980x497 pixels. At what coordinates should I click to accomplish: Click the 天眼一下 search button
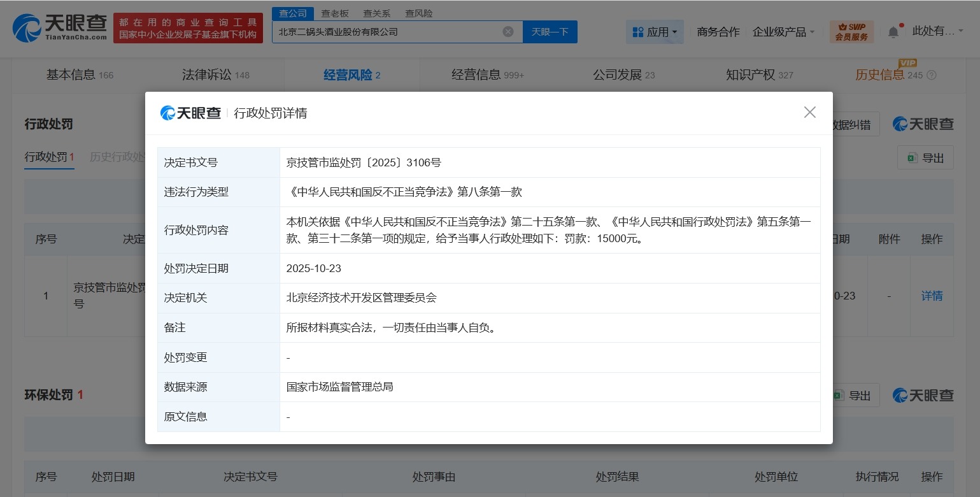550,31
